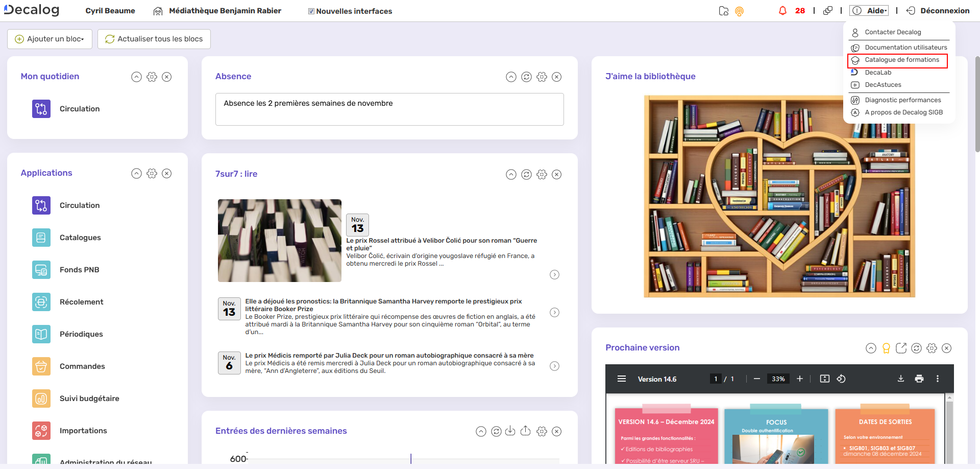Open the Ajouter un bloc dropdown

pos(50,39)
